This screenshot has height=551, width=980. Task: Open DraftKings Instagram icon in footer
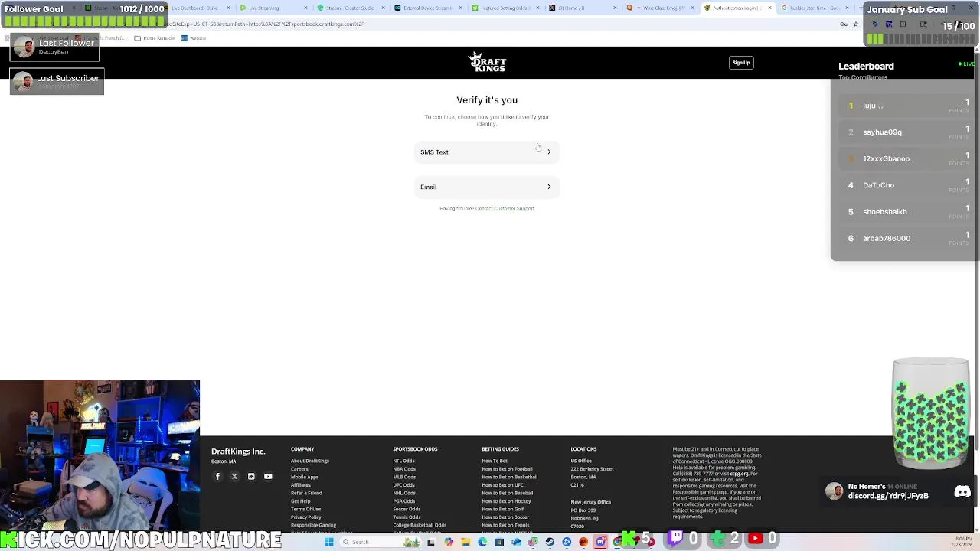click(x=251, y=477)
